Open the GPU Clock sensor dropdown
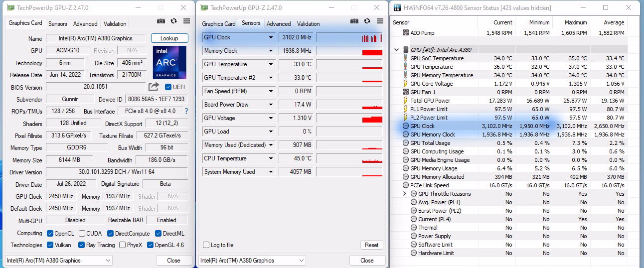Image resolution: width=644 pixels, height=268 pixels. pyautogui.click(x=271, y=37)
